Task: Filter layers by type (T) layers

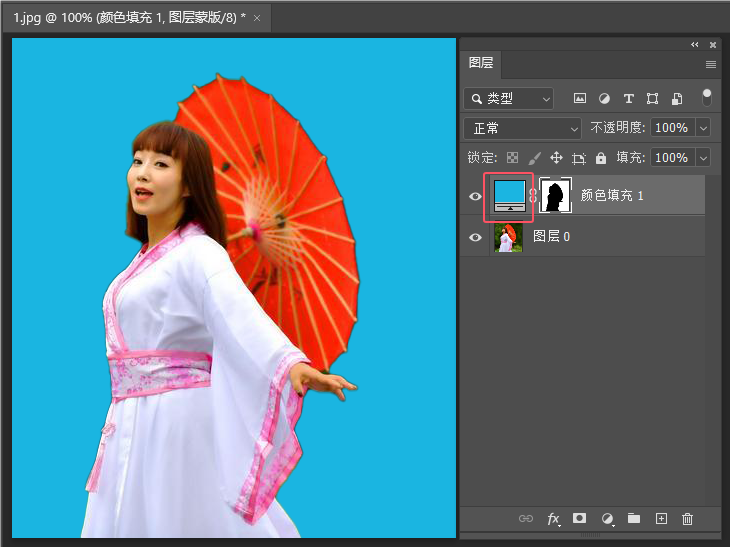Action: (629, 98)
